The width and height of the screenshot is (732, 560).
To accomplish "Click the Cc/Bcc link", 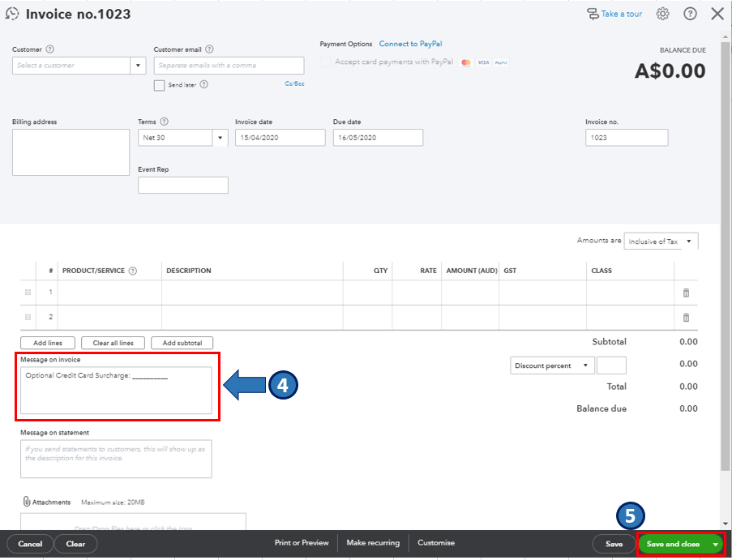I will coord(294,84).
